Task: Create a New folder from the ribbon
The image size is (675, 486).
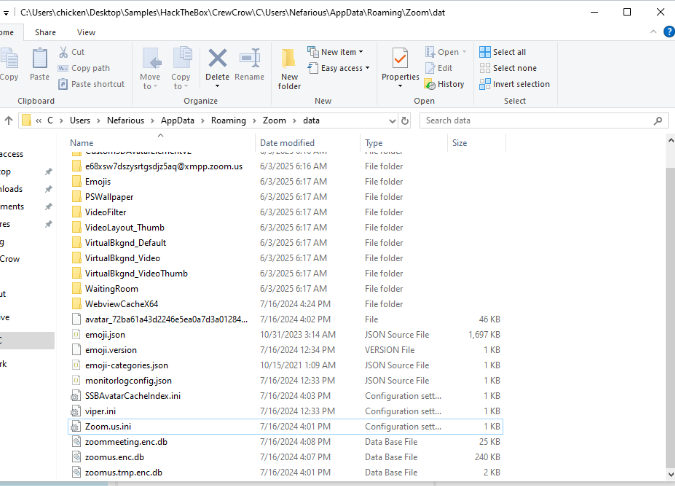Action: tap(289, 69)
